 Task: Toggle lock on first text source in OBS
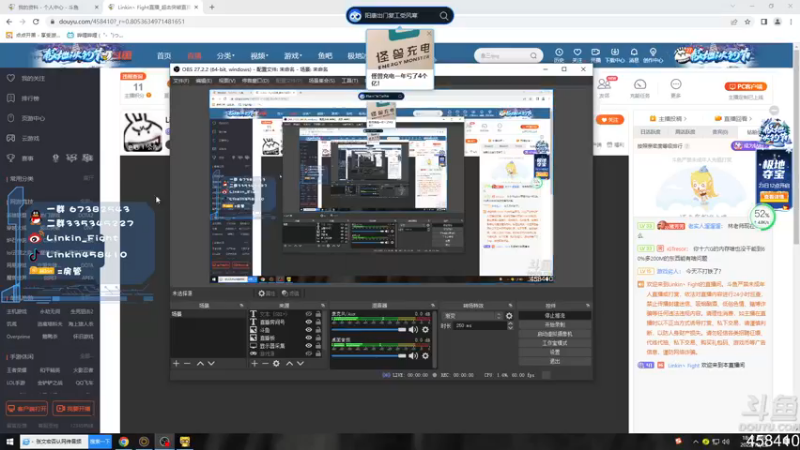coord(318,314)
